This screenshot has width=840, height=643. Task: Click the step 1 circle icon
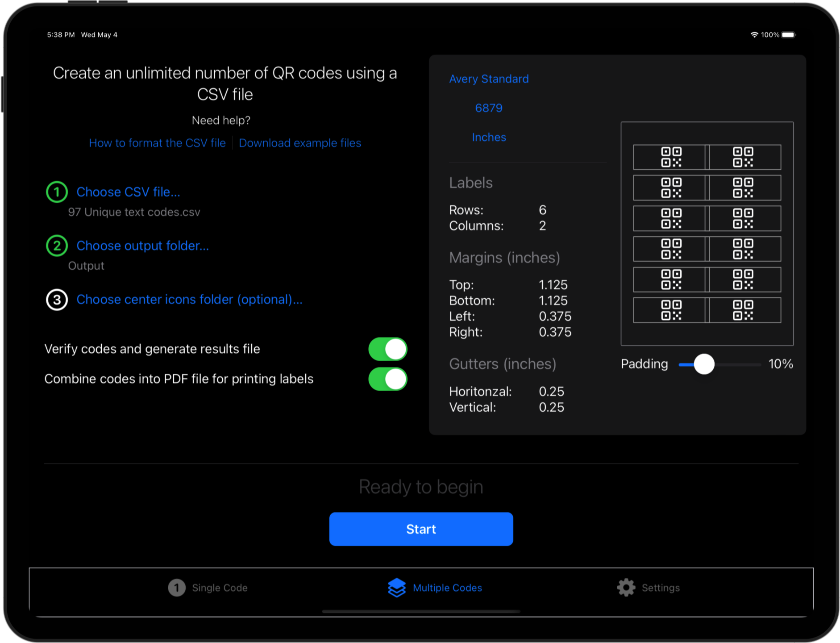tap(57, 192)
